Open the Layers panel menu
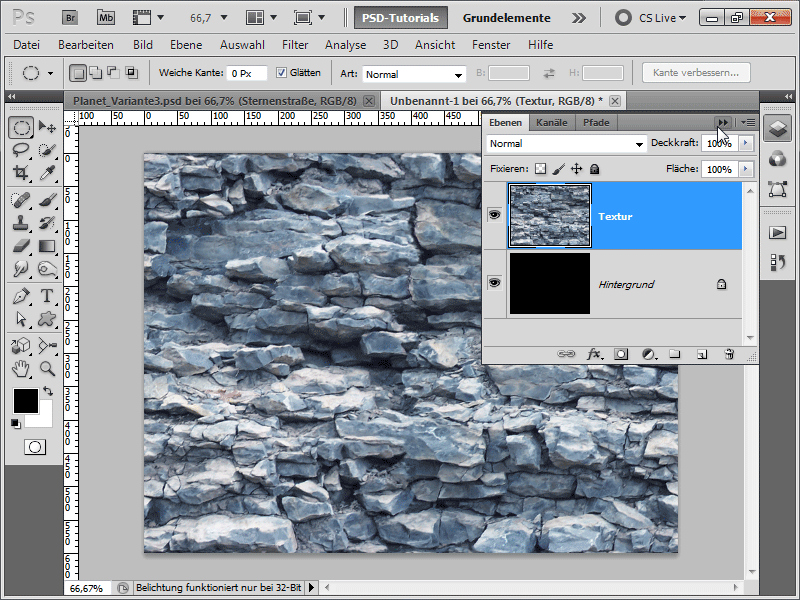800x600 pixels. click(x=748, y=122)
